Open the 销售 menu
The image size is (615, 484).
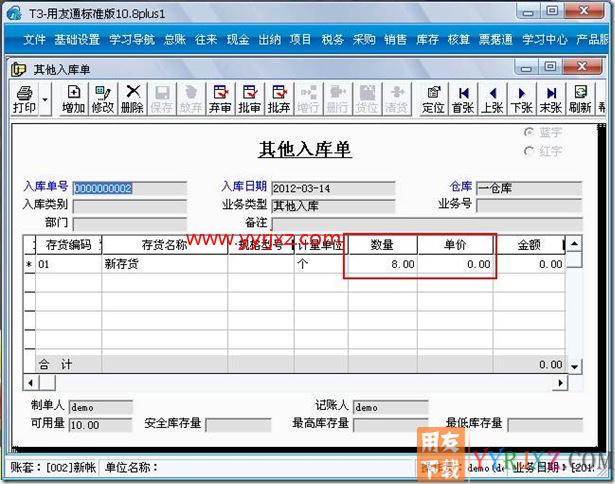395,39
